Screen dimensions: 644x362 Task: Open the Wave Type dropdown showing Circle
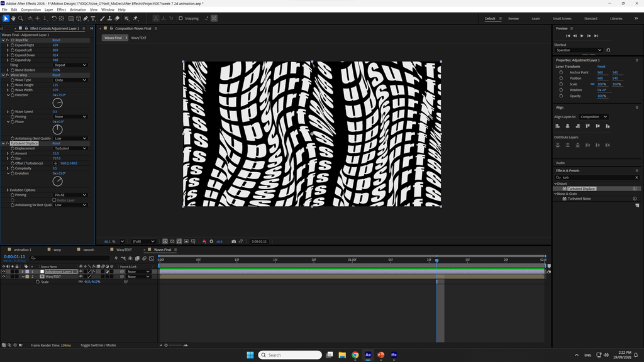(x=70, y=80)
